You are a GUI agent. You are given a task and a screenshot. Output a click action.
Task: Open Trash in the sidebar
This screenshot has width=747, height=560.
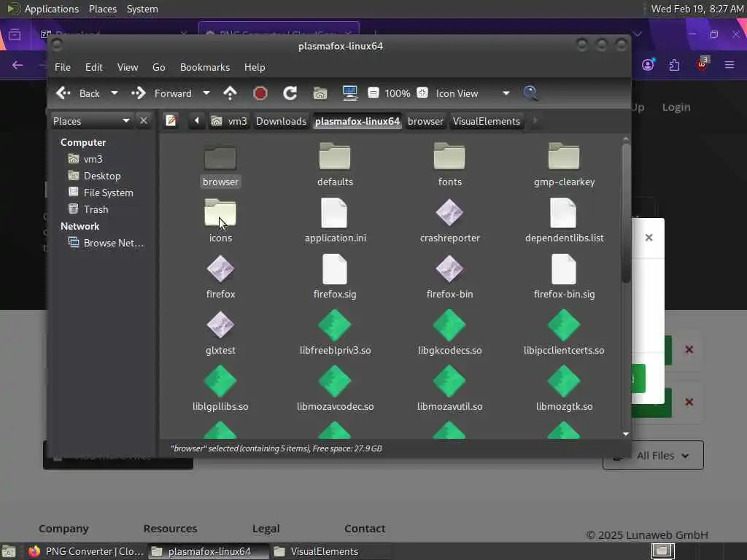click(x=88, y=209)
